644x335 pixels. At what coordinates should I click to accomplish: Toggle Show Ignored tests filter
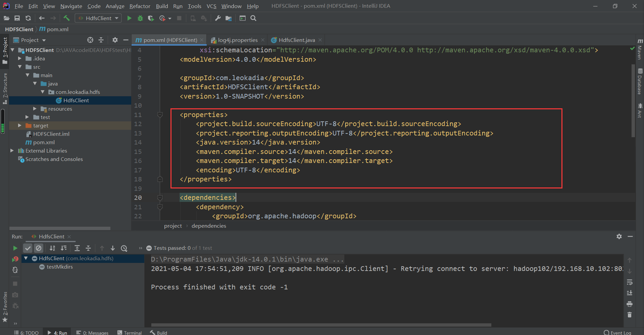tap(39, 248)
